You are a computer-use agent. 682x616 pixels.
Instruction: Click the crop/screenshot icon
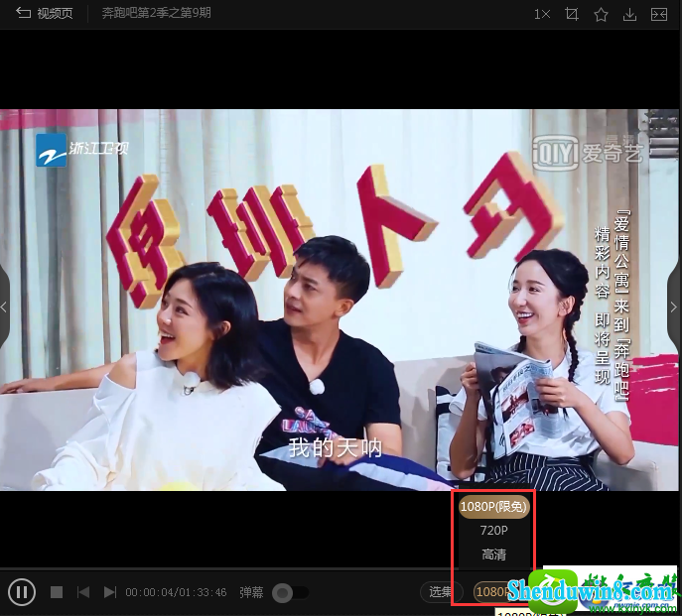pyautogui.click(x=572, y=14)
